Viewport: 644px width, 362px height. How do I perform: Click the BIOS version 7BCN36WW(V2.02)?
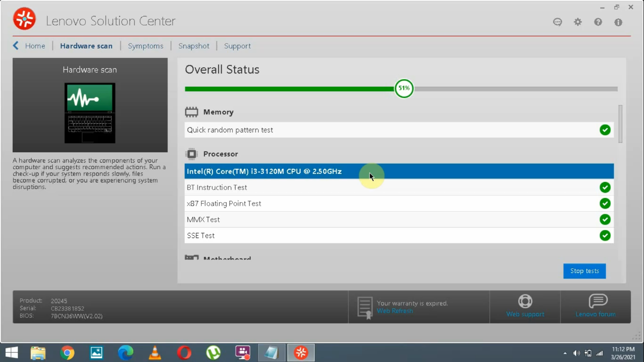click(76, 316)
